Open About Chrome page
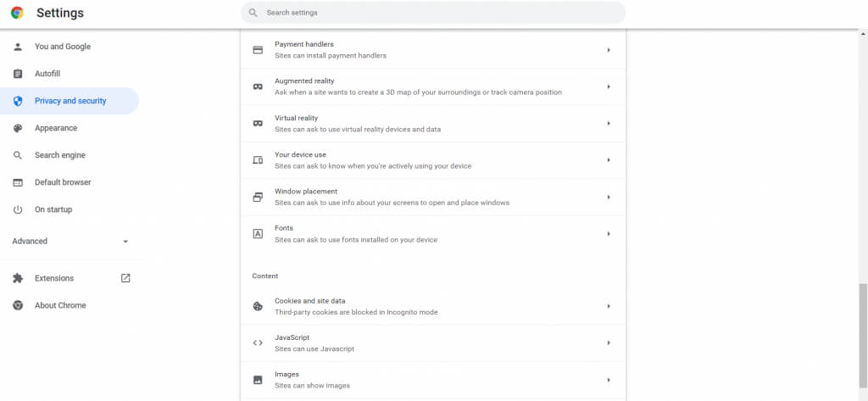868x401 pixels. [x=60, y=305]
